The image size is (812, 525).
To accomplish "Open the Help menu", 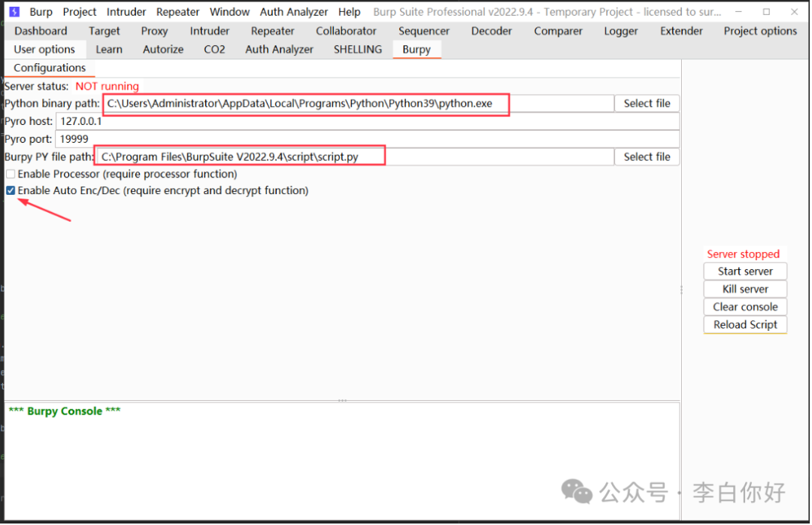I will [349, 11].
